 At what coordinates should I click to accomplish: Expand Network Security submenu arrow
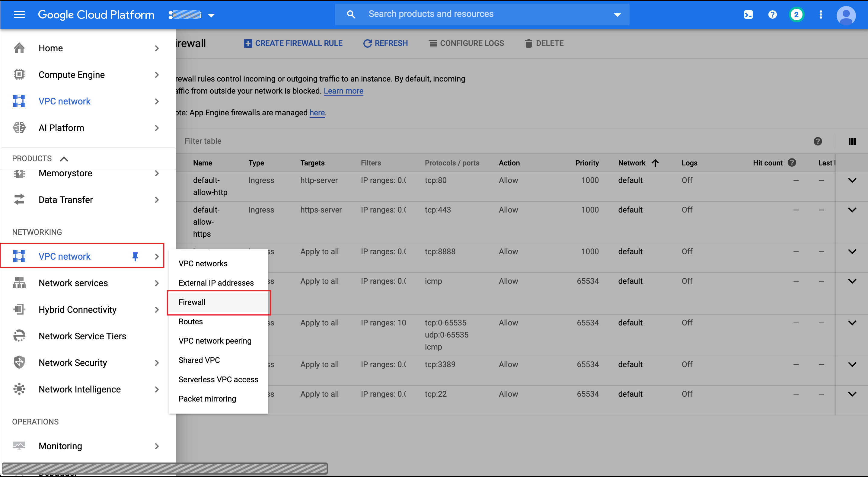point(157,363)
